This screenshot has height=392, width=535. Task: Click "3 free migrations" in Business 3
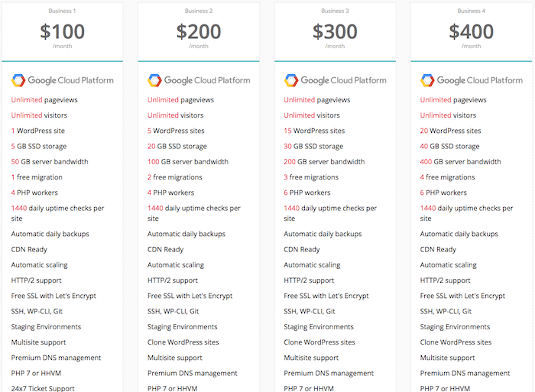(311, 177)
